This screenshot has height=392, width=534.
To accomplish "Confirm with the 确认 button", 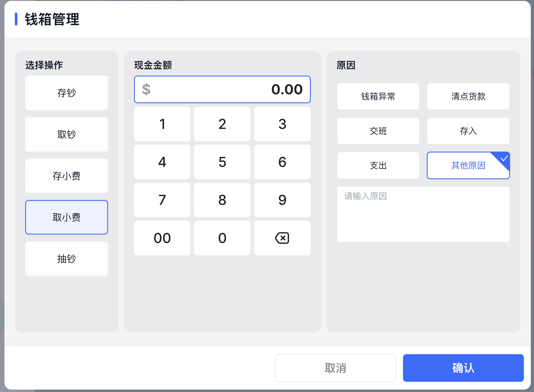I will 463,368.
